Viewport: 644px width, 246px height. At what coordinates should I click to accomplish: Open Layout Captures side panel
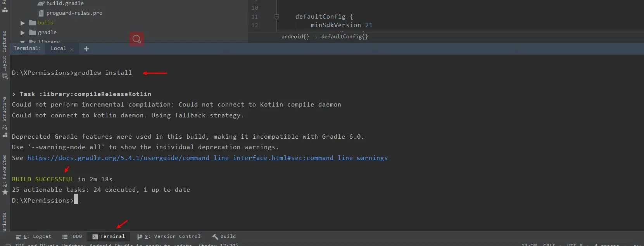coord(5,55)
